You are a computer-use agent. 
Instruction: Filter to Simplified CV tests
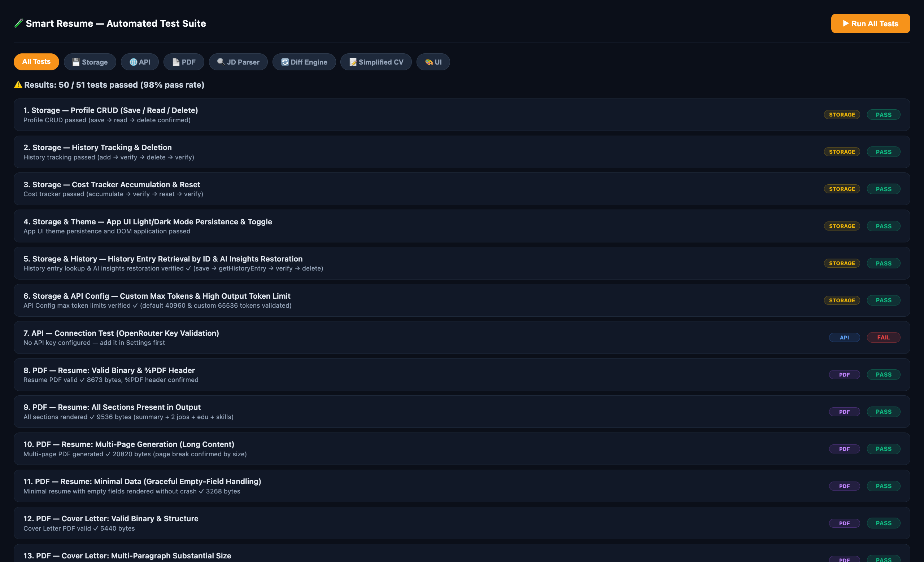pos(376,62)
